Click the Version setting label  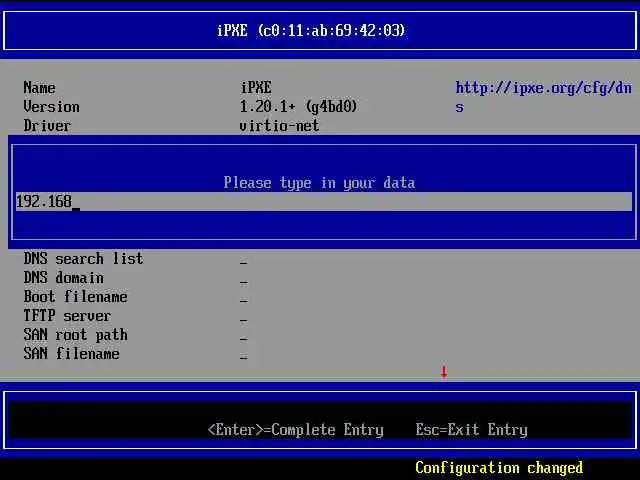tap(51, 107)
